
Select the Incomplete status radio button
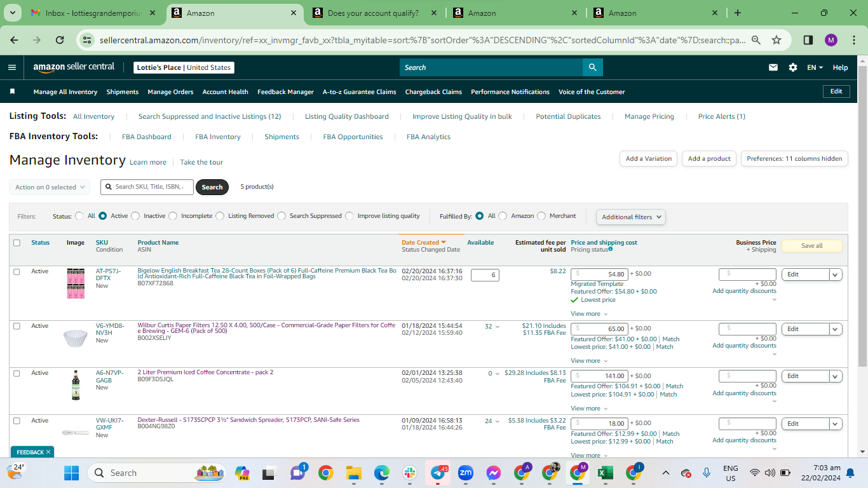tap(173, 216)
